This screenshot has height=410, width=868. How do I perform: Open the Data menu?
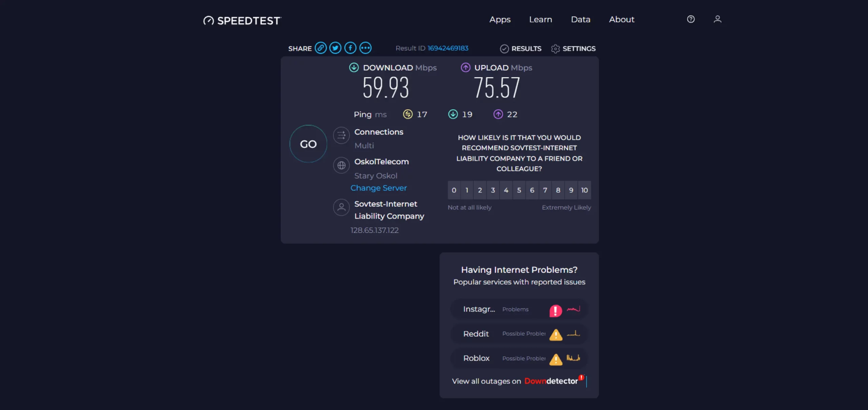[x=580, y=20]
